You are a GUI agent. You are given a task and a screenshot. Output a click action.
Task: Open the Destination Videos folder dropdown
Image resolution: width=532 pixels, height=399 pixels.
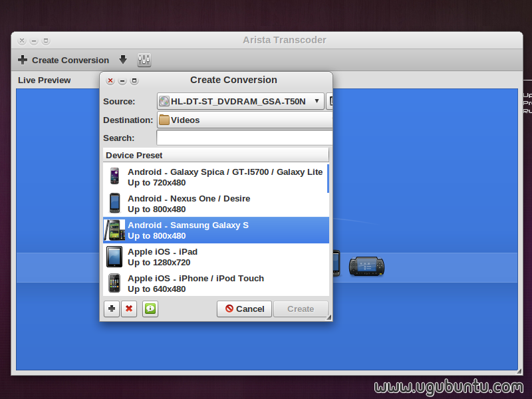click(x=245, y=120)
